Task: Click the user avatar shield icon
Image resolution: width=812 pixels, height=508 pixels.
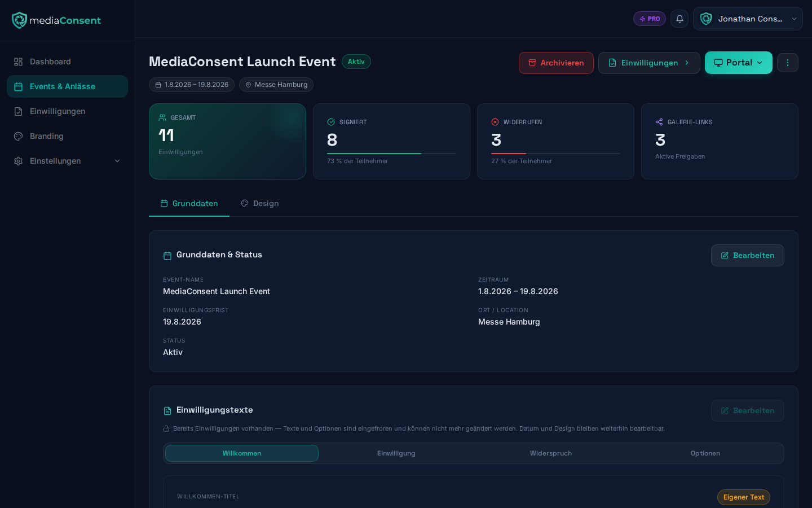Action: point(706,19)
